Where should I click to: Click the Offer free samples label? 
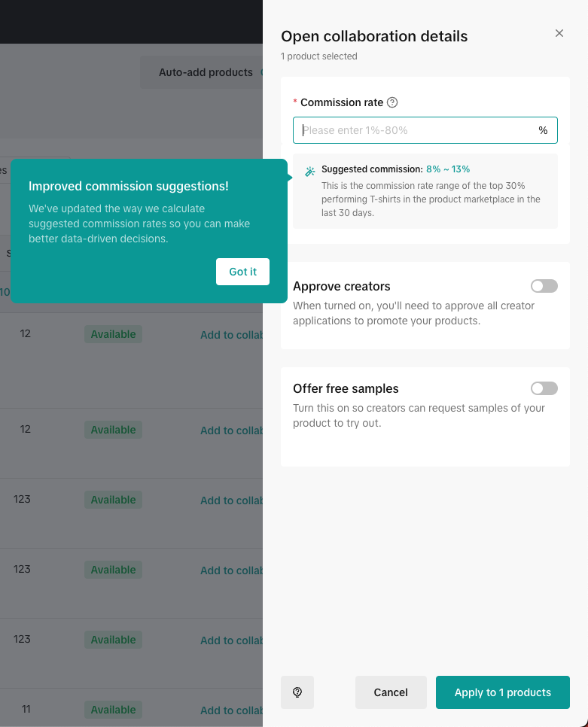click(x=346, y=388)
